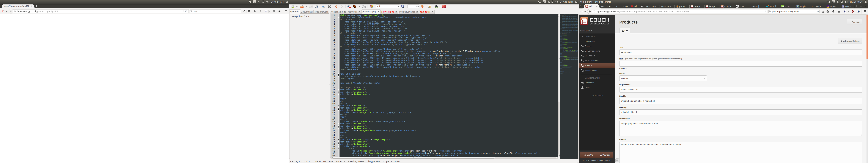Screen dimensions: 868x163
Task: Click the View Site button in Couch
Action: (605, 155)
